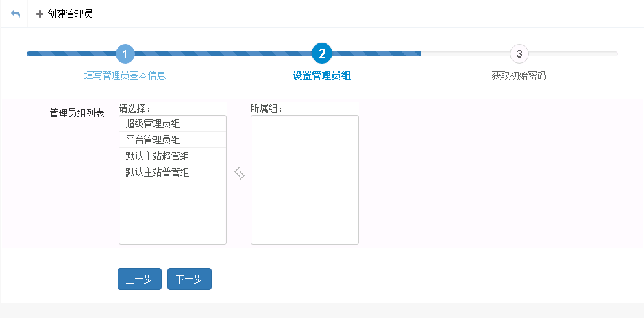The image size is (644, 318).
Task: Click the plus icon beside 创建管理员
Action: pyautogui.click(x=40, y=14)
